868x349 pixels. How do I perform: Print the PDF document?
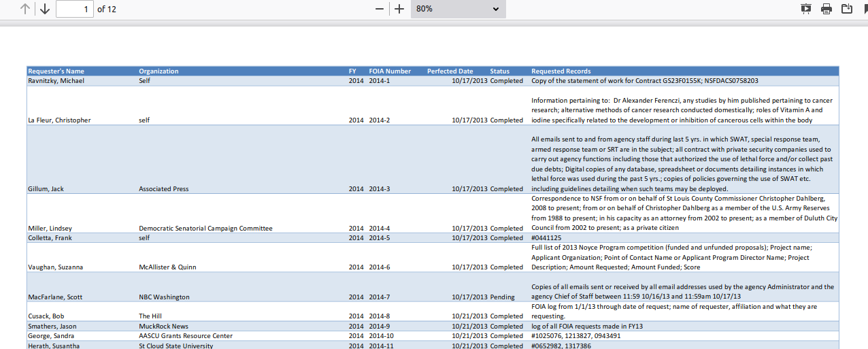tap(827, 9)
